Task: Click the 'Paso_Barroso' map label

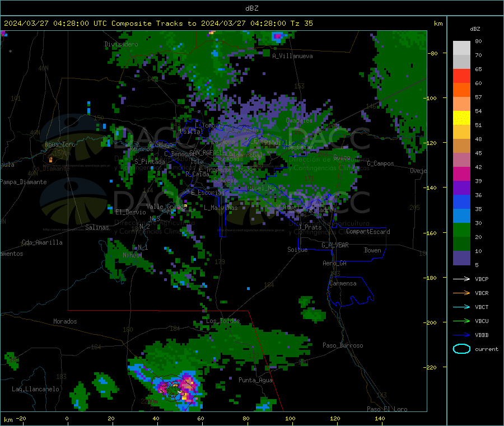Action: (343, 345)
